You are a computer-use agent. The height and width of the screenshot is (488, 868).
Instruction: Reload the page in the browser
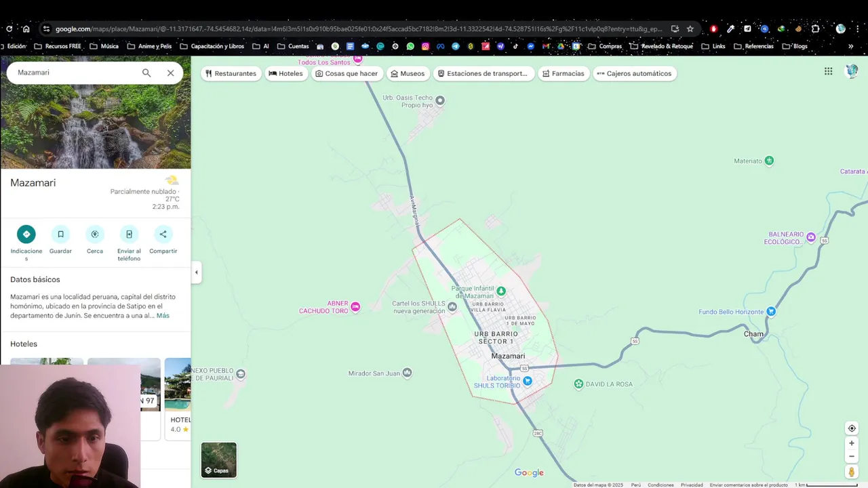[x=9, y=28]
